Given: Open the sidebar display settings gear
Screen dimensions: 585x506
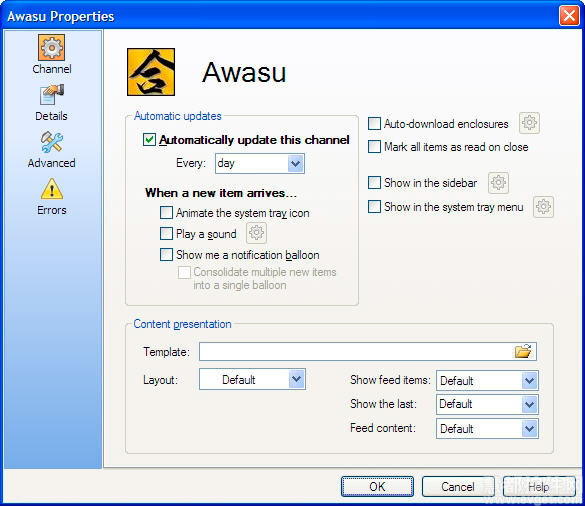Looking at the screenshot, I should point(498,182).
